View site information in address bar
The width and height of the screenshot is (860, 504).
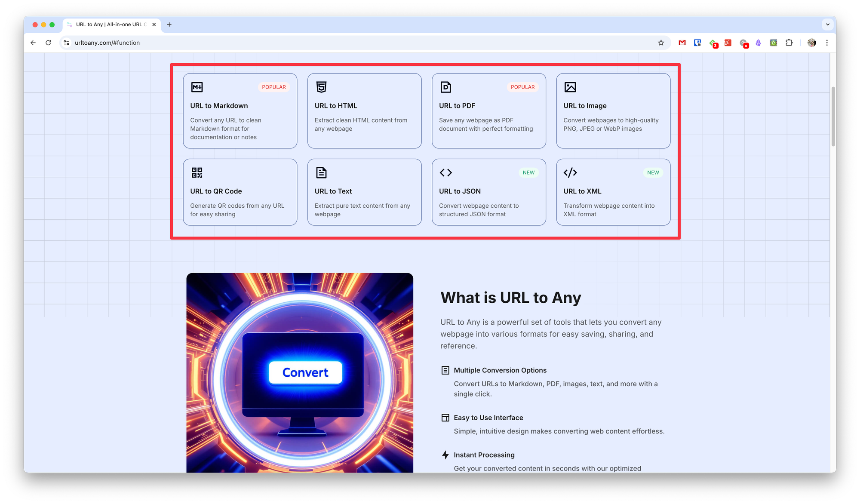click(67, 43)
